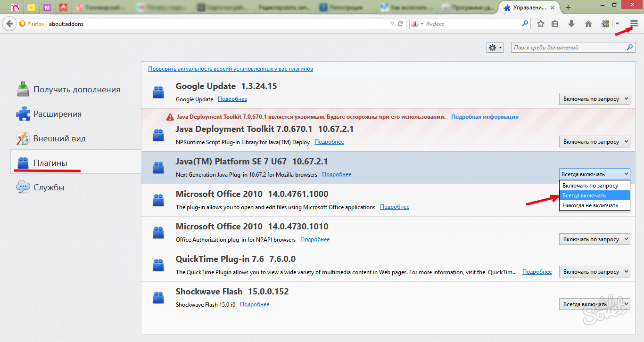Click the 'QuickTime Plug-in 7.6 7.6.0.0' title
The height and width of the screenshot is (342, 644).
236,259
